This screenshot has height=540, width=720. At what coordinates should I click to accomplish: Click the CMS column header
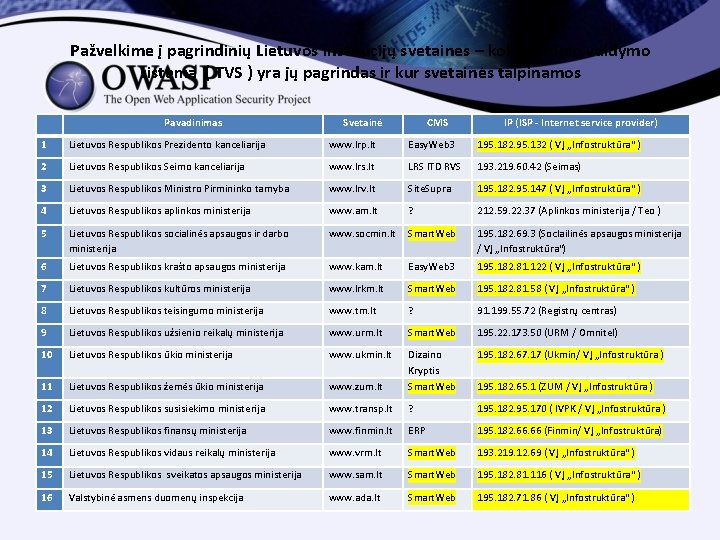437,123
